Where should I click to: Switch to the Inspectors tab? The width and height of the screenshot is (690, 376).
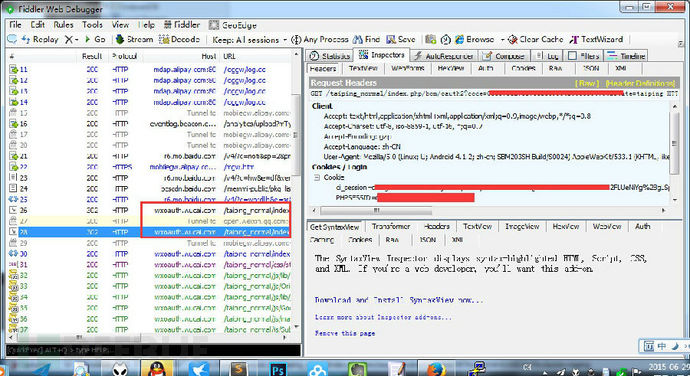382,55
